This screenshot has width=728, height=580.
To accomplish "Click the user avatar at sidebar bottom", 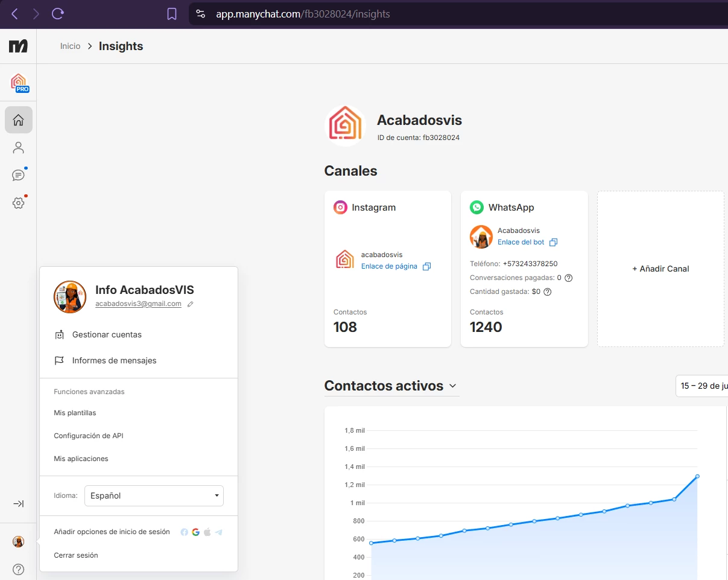I will point(19,542).
